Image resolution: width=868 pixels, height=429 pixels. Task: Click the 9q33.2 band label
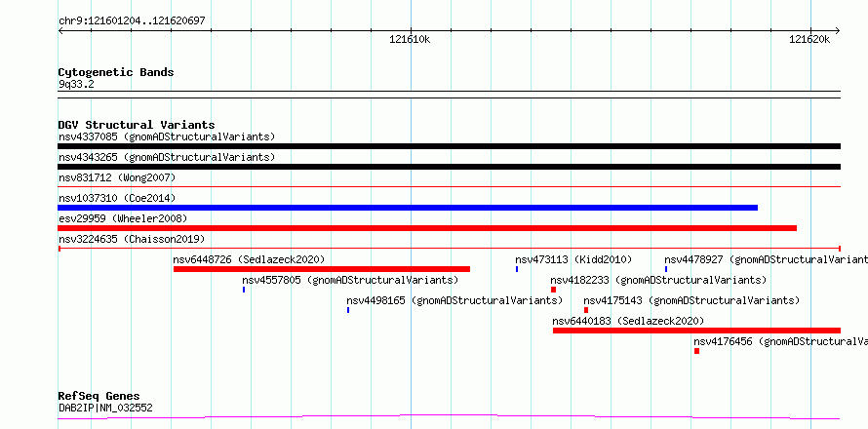[x=76, y=84]
